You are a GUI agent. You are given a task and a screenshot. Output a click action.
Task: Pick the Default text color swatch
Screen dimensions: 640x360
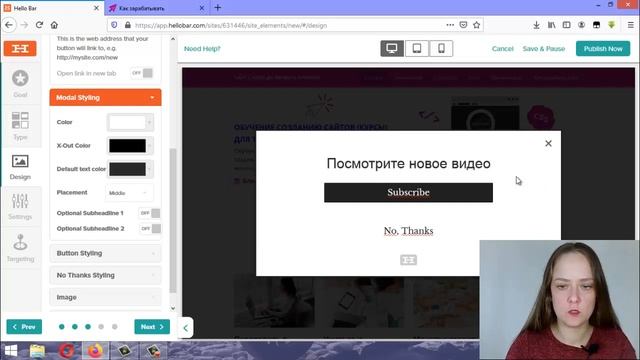pyautogui.click(x=127, y=169)
